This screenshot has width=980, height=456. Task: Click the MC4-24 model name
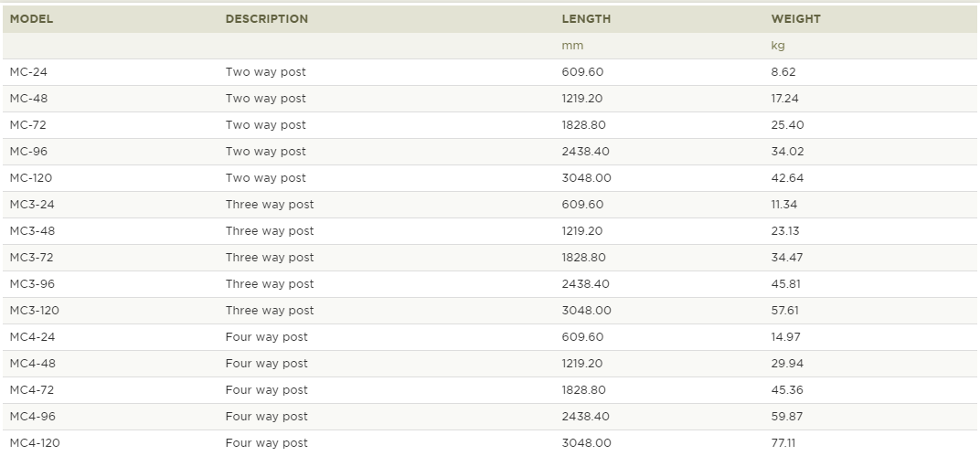coord(33,337)
